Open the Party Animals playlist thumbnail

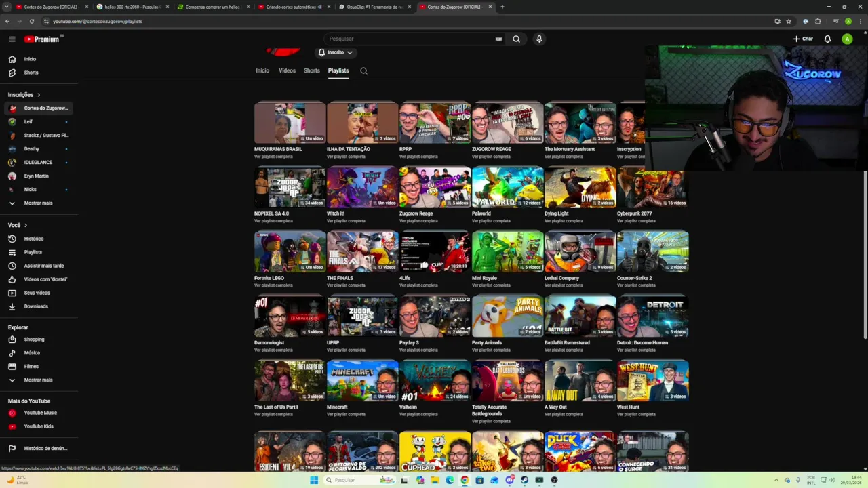507,316
